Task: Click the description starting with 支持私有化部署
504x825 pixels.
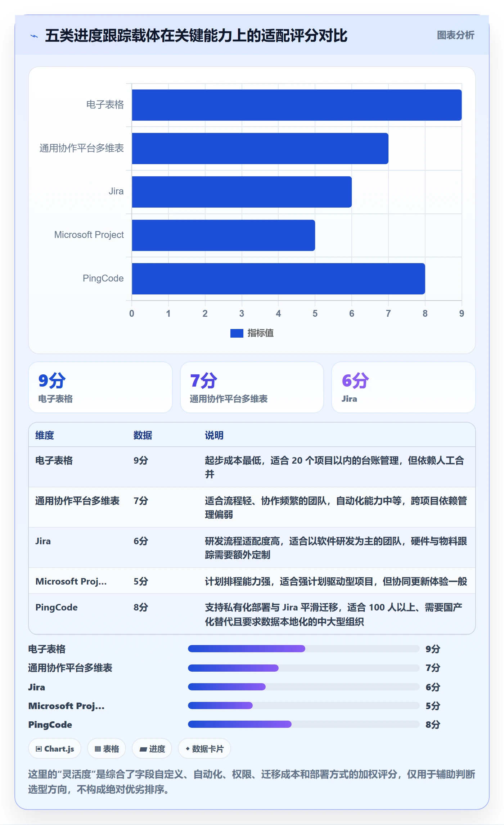Action: (334, 614)
